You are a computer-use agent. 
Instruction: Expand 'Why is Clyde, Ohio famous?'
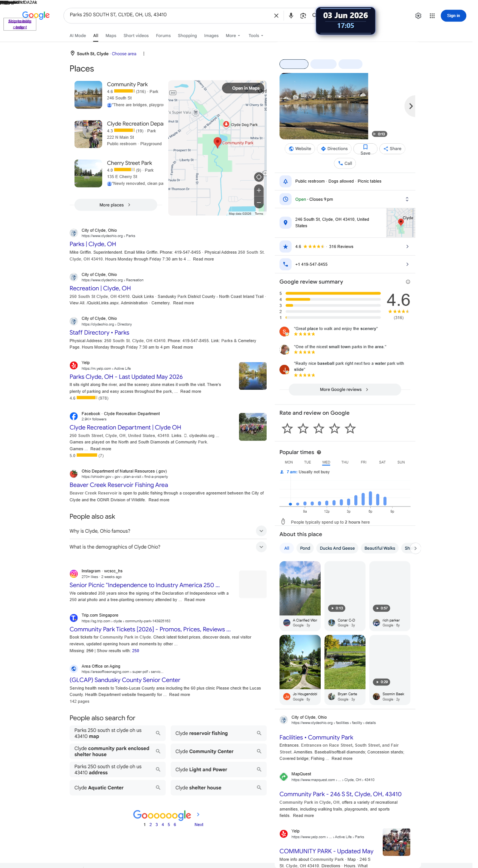point(261,531)
